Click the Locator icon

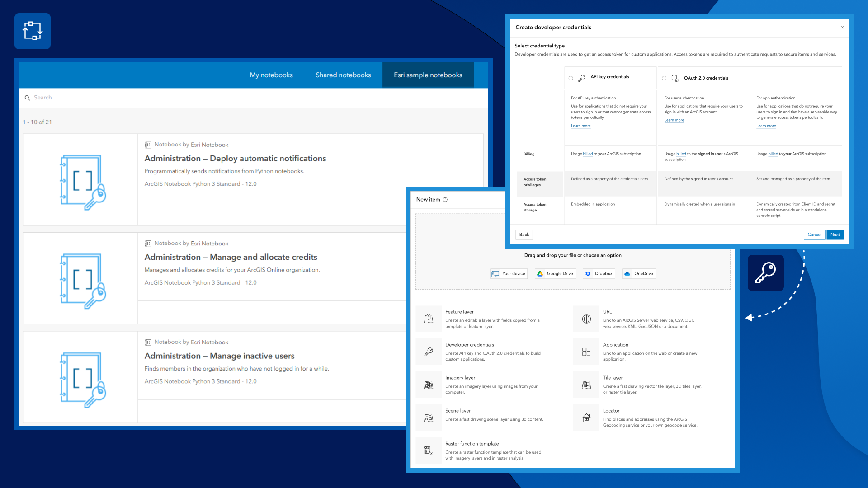[586, 418]
